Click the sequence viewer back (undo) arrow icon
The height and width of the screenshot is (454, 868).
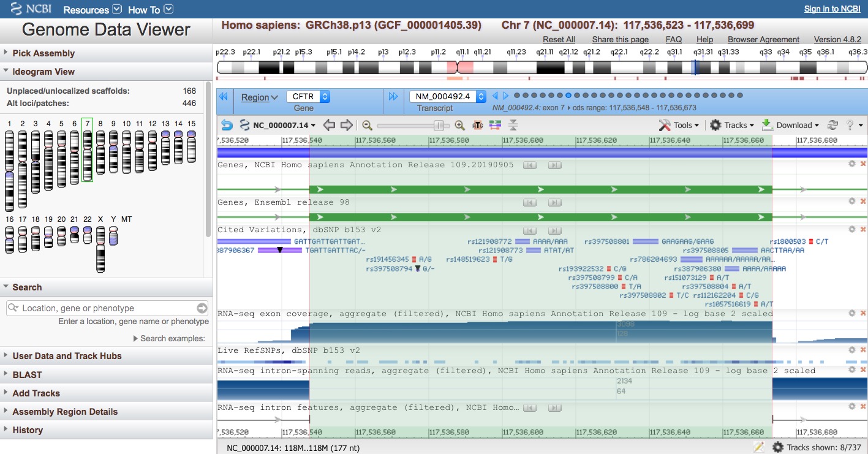tap(227, 125)
